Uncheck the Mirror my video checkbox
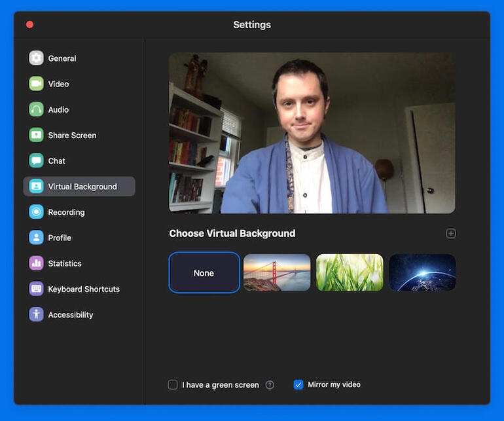The image size is (504, 421). [x=298, y=385]
